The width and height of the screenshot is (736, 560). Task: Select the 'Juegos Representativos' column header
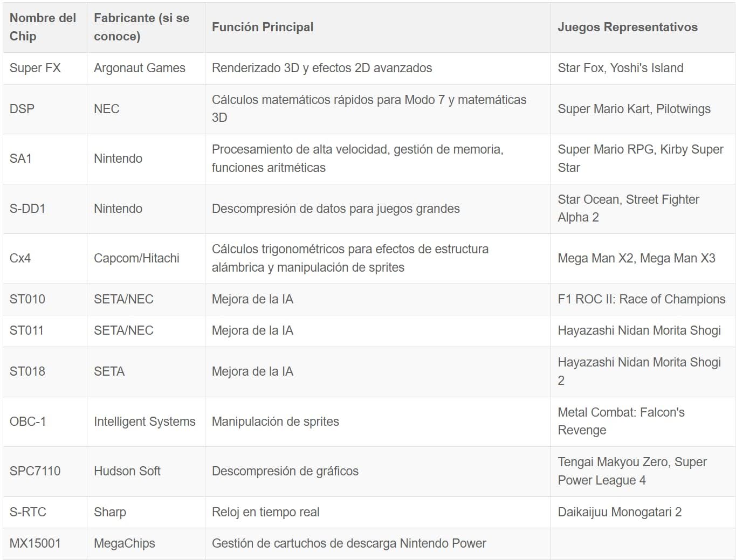tap(627, 27)
